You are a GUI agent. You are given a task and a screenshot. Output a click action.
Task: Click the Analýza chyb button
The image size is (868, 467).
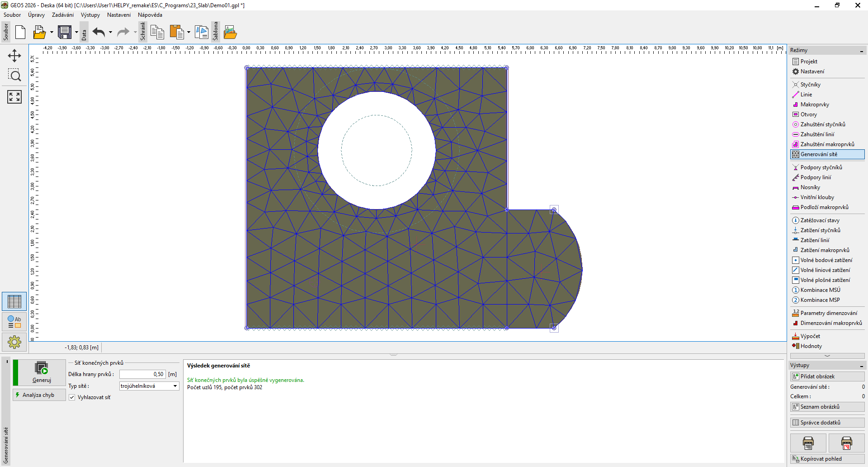[x=39, y=395]
